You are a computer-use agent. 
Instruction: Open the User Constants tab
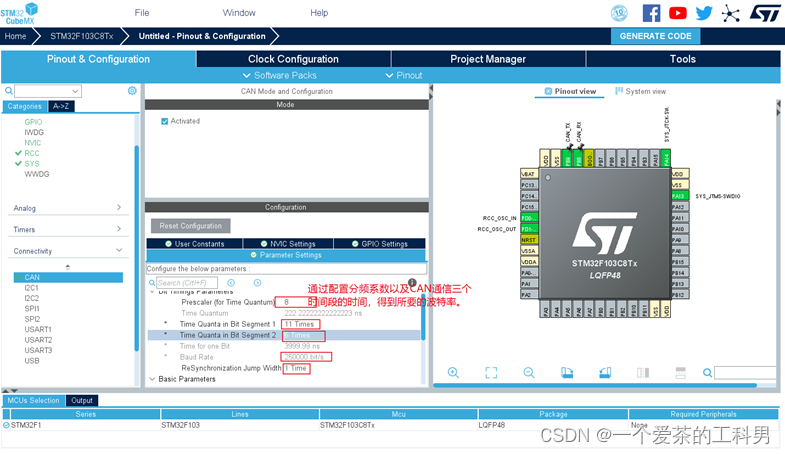click(195, 244)
